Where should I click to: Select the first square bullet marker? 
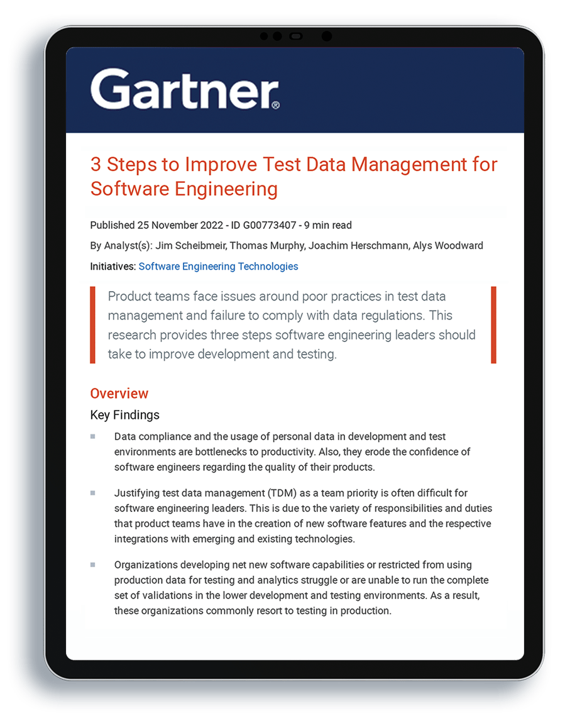[94, 437]
